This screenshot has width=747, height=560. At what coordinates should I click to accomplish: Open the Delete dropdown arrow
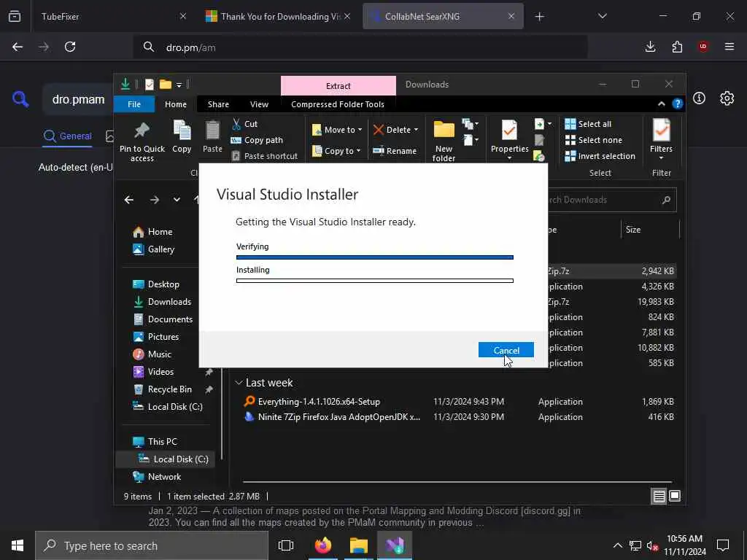(x=417, y=130)
